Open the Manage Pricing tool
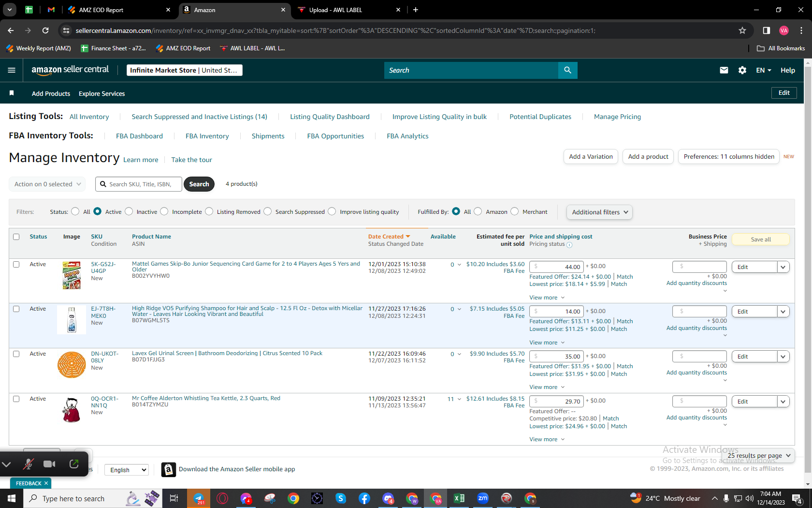Image resolution: width=812 pixels, height=508 pixels. pyautogui.click(x=617, y=117)
